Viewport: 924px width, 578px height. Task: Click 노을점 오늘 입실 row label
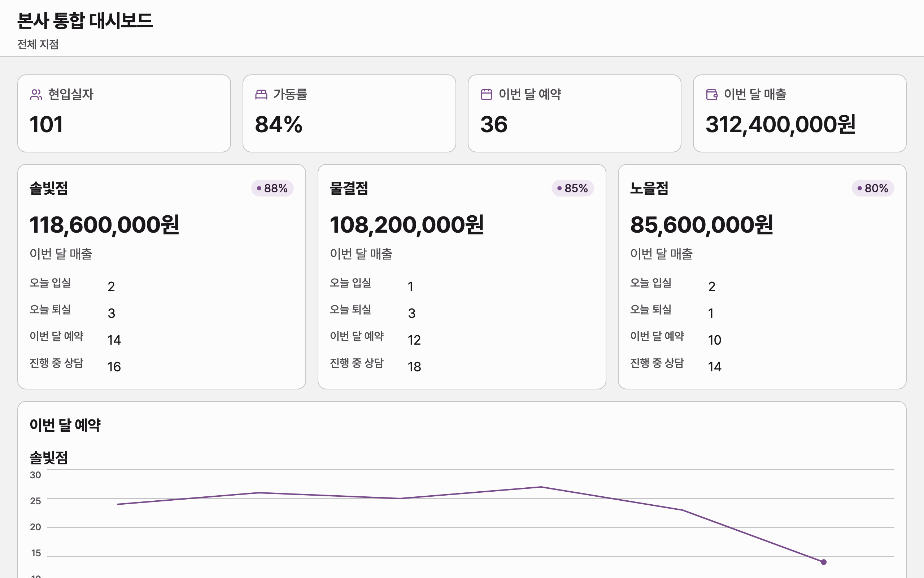651,283
